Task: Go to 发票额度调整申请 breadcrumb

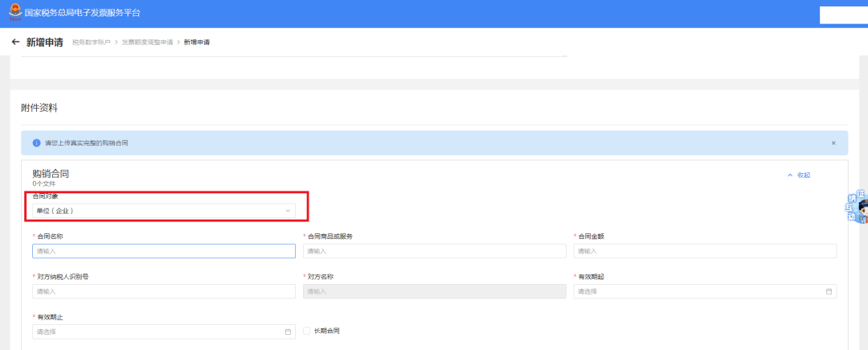Action: click(147, 43)
